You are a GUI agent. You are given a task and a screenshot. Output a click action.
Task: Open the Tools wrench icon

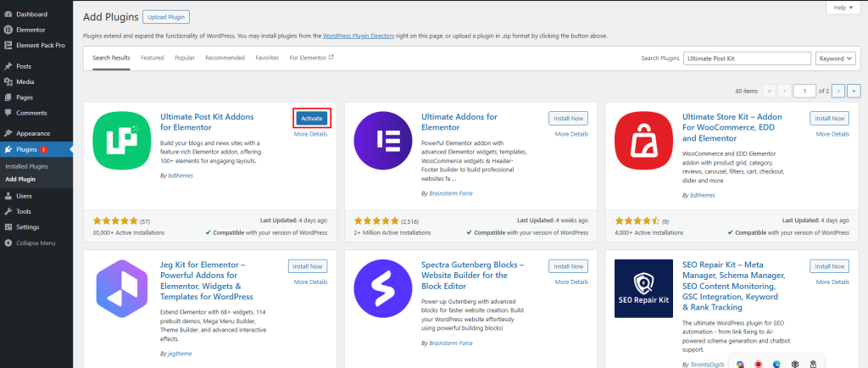[x=8, y=211]
